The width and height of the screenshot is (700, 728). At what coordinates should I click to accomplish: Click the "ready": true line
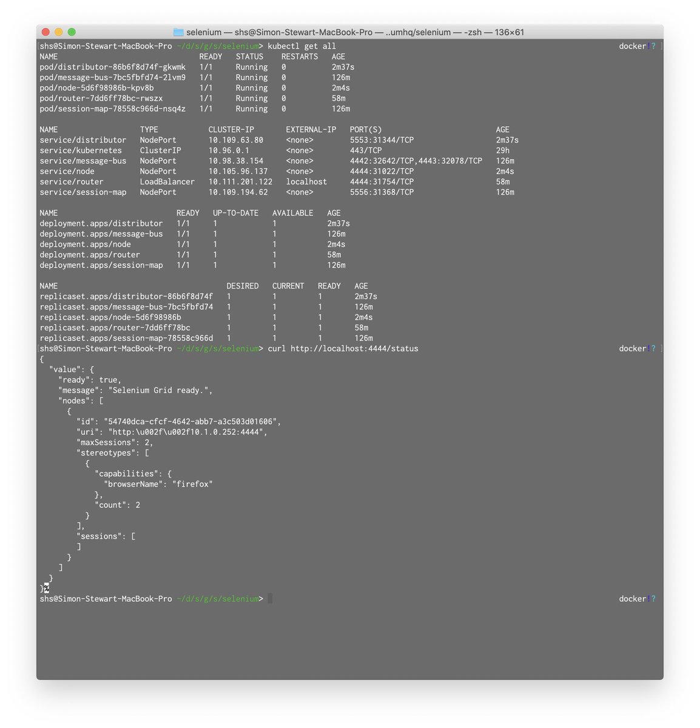[90, 380]
